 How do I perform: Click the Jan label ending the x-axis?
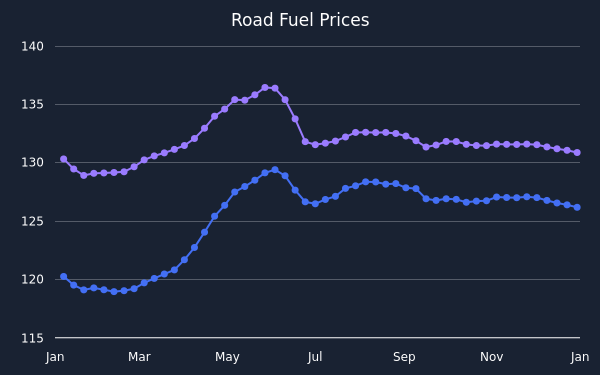click(x=580, y=357)
